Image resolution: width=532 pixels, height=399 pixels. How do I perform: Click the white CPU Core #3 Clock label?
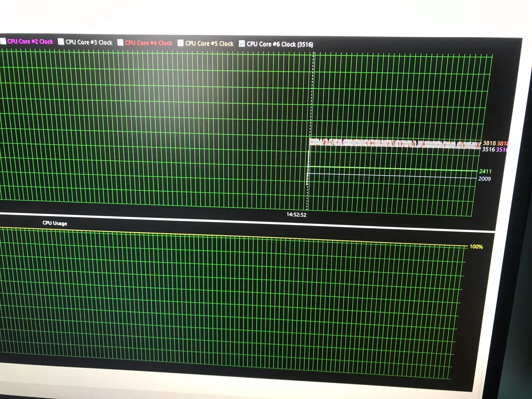pos(89,42)
